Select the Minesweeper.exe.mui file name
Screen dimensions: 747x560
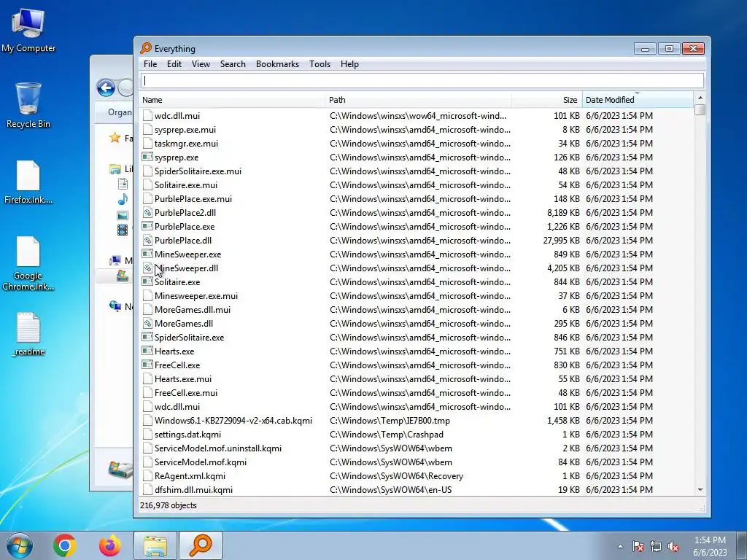coord(196,296)
